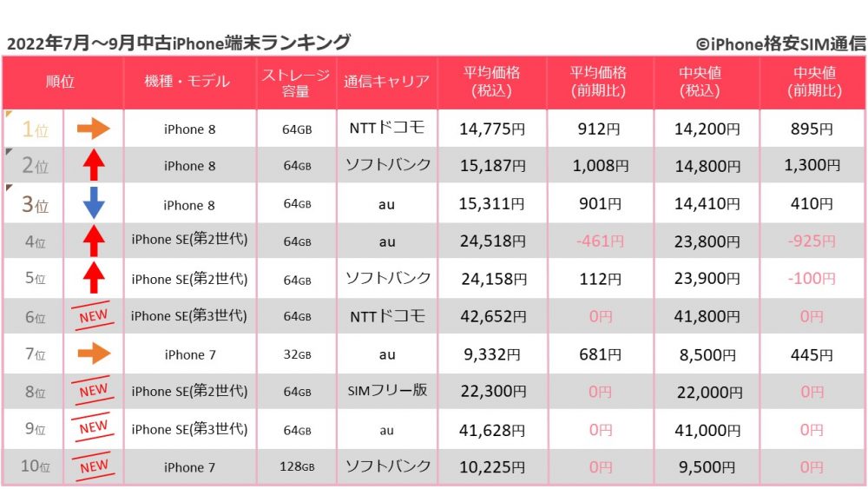Screen dimensions: 868x489
Task: Click the NEW stamp in rank 6 row
Action: click(x=93, y=315)
